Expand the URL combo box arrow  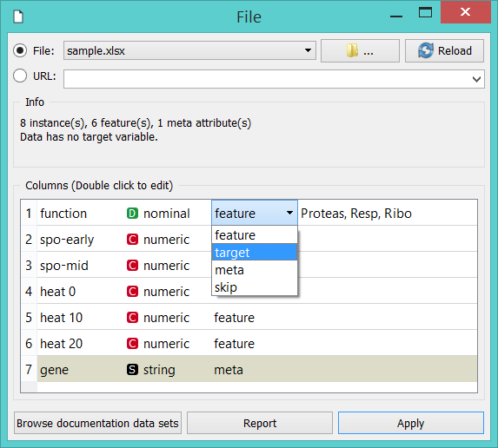[x=476, y=79]
